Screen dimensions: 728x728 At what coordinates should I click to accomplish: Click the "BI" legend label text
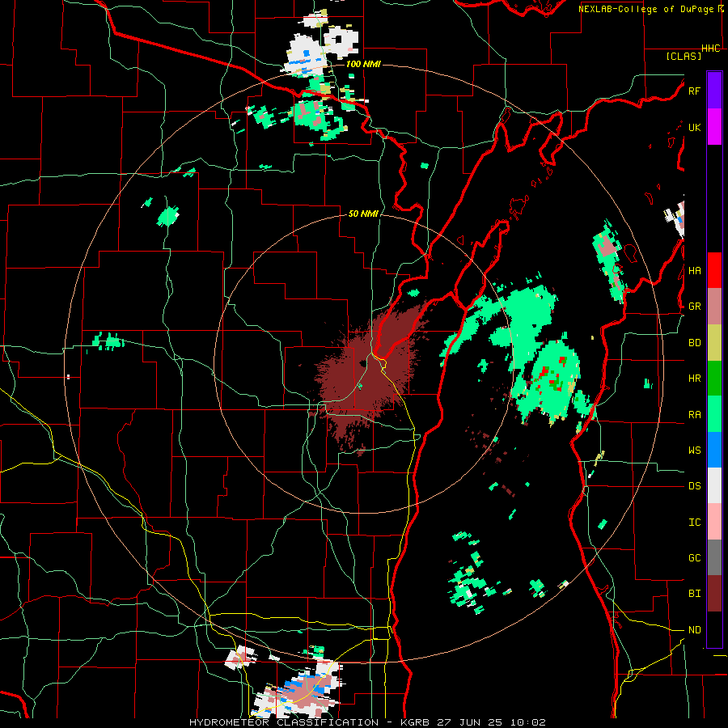(x=694, y=594)
